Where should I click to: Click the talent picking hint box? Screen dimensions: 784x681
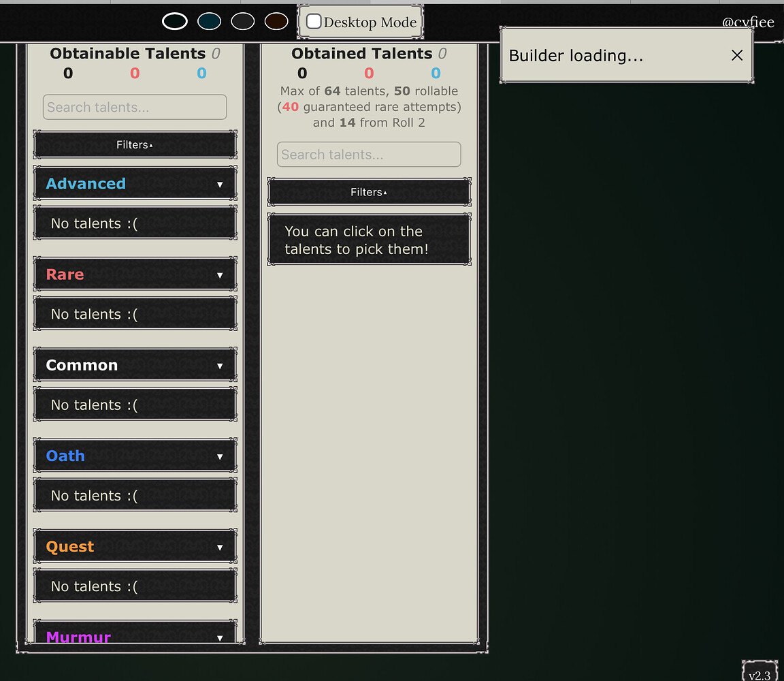point(369,240)
